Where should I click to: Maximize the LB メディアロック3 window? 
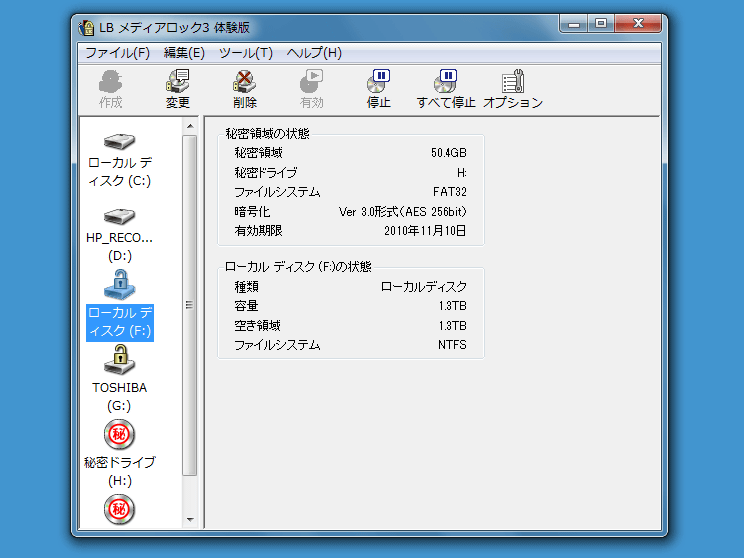click(601, 24)
